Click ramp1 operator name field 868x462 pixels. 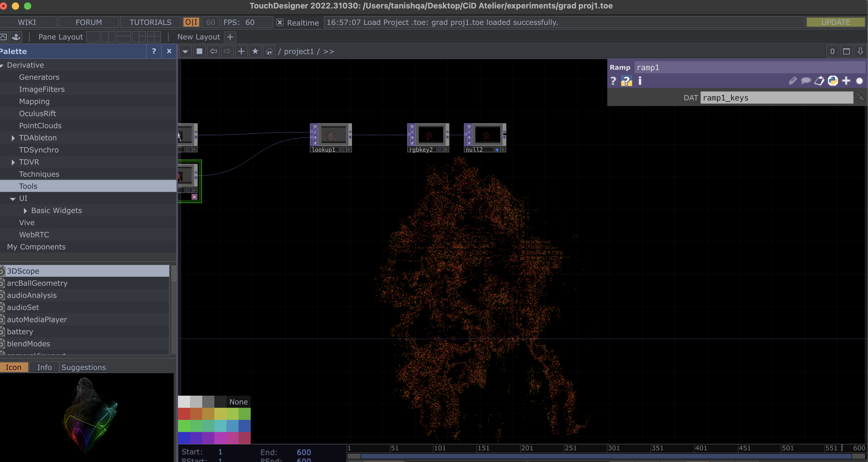click(750, 67)
